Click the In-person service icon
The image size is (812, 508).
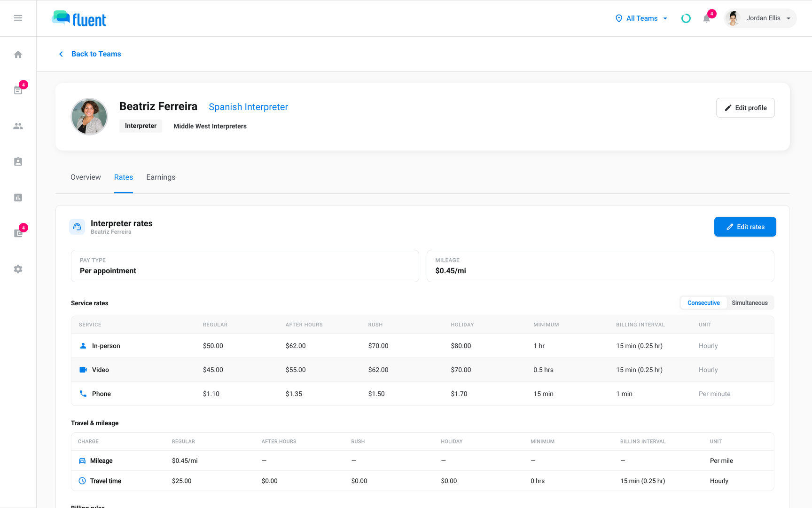coord(83,346)
